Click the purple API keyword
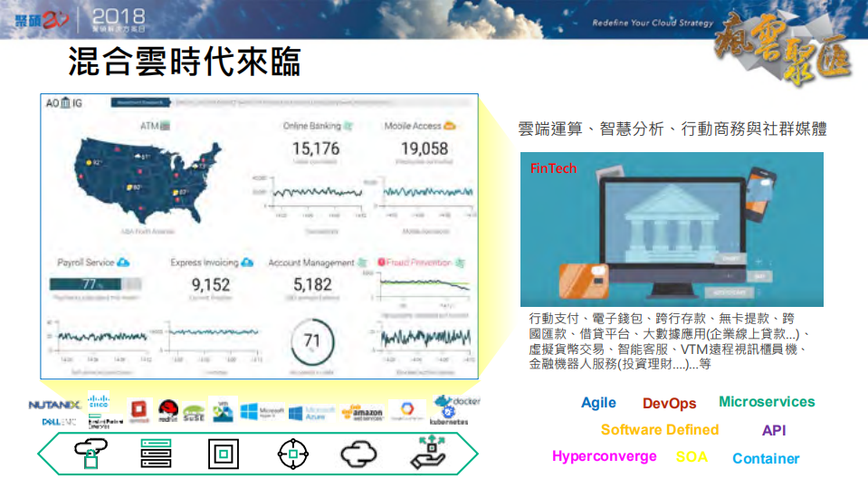Screen dimensions: 868x488 click(774, 430)
